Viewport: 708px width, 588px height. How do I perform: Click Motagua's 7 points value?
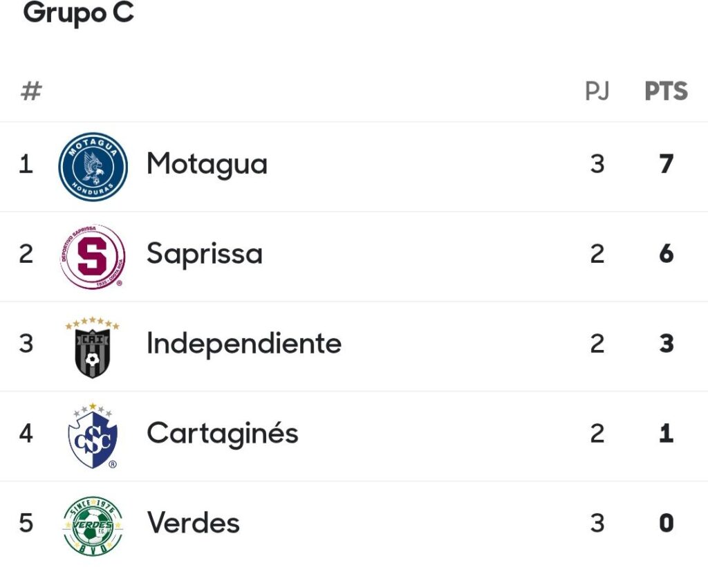(666, 165)
